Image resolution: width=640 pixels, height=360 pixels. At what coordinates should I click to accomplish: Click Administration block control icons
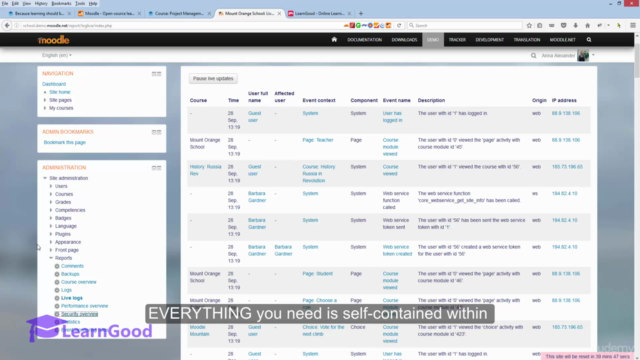pyautogui.click(x=156, y=168)
